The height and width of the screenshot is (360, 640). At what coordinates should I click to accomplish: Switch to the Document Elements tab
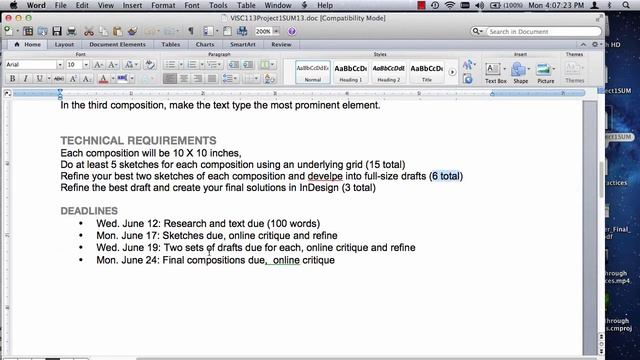pos(117,44)
